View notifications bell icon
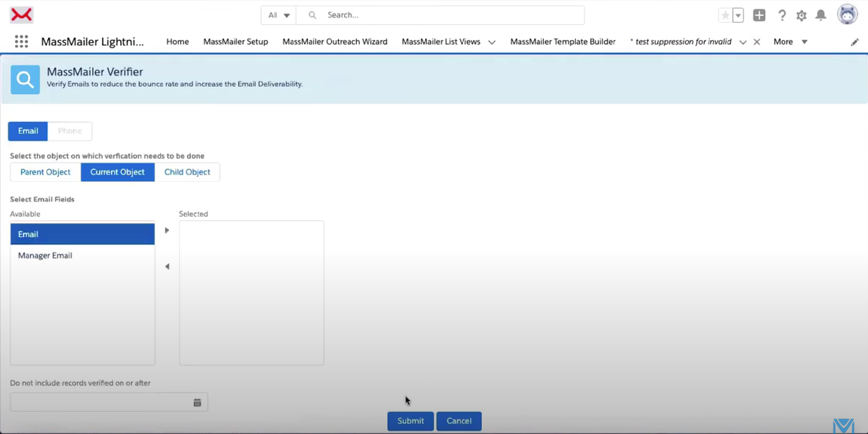The height and width of the screenshot is (434, 868). point(821,15)
